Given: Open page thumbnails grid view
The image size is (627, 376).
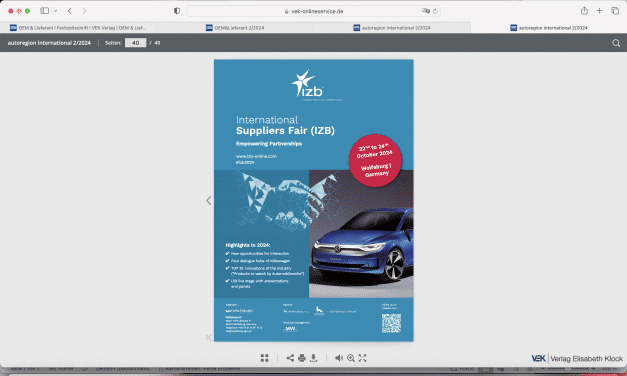Looking at the screenshot, I should 265,358.
